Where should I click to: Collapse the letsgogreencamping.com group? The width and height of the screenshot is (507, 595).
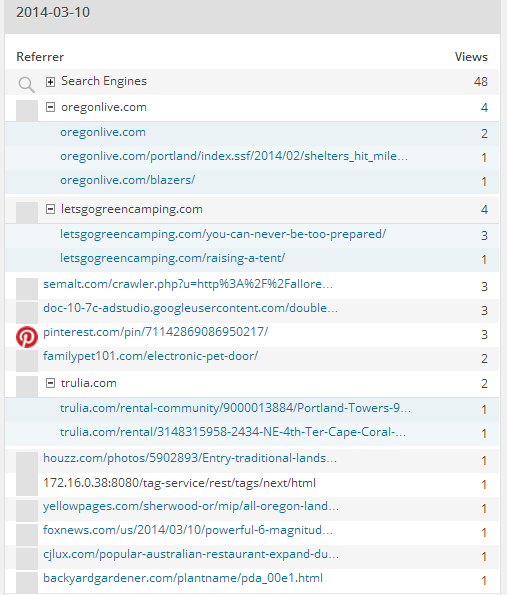[x=50, y=209]
